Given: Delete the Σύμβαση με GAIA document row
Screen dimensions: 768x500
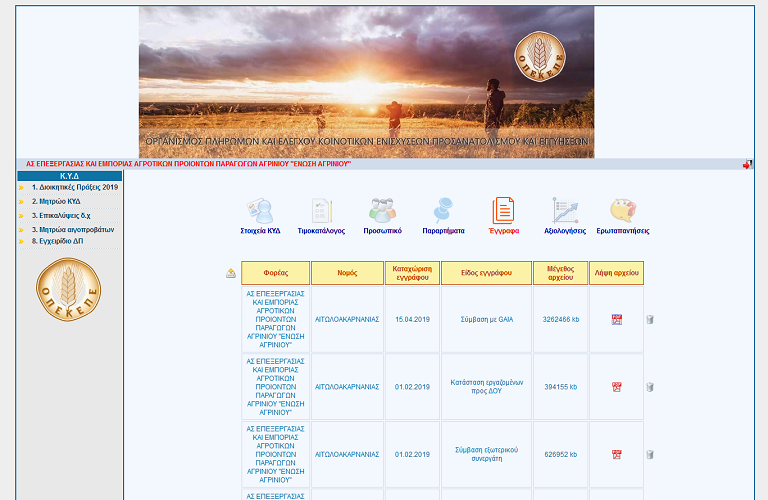Looking at the screenshot, I should tap(650, 320).
